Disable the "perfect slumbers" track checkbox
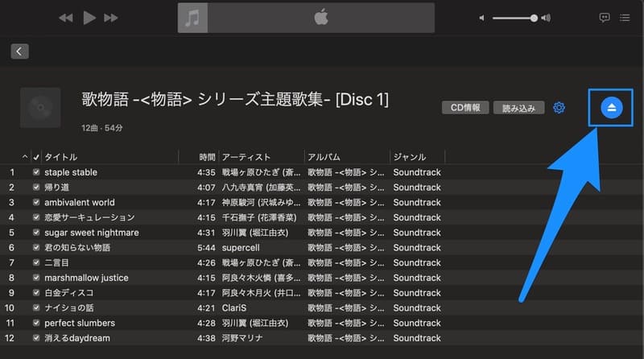The height and width of the screenshot is (359, 644). [x=36, y=323]
